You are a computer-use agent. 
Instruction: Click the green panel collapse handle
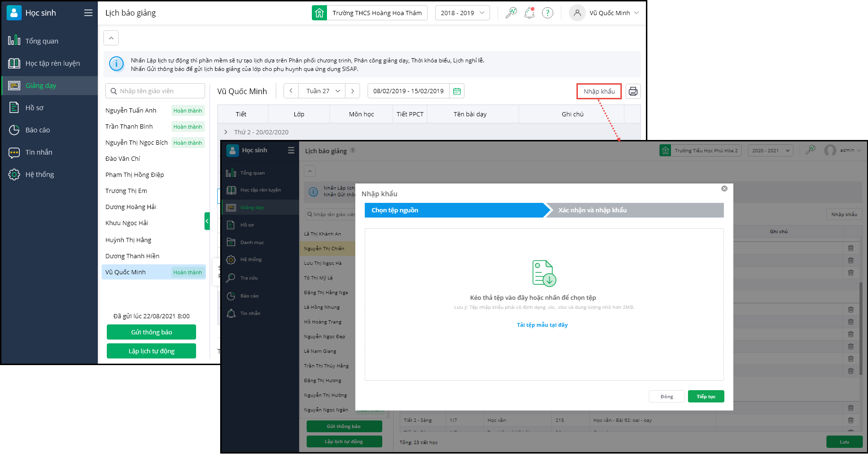[207, 221]
